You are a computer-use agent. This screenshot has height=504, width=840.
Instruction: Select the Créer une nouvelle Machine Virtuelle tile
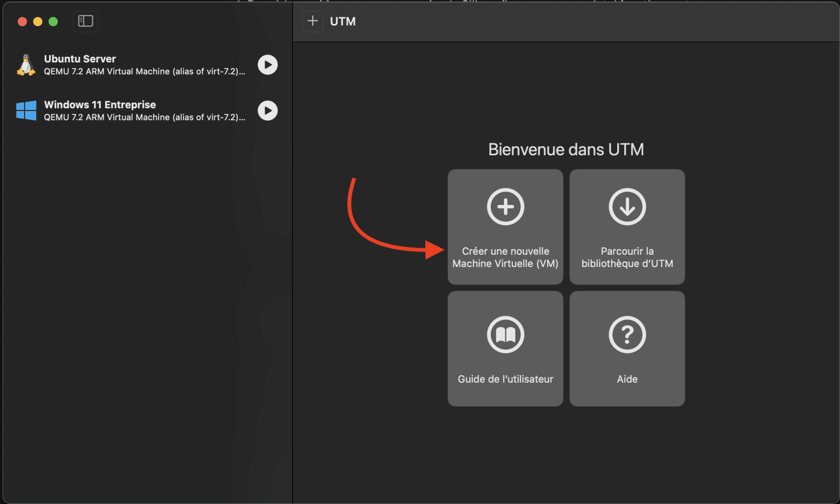[x=505, y=227]
